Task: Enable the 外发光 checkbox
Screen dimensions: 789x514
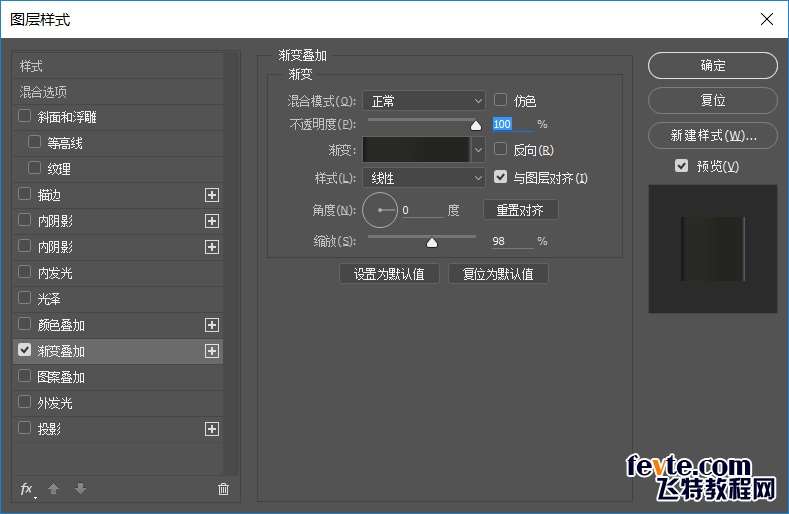Action: pos(24,402)
